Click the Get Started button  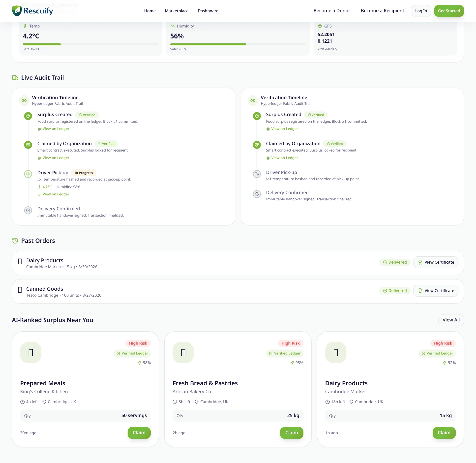[x=449, y=11]
